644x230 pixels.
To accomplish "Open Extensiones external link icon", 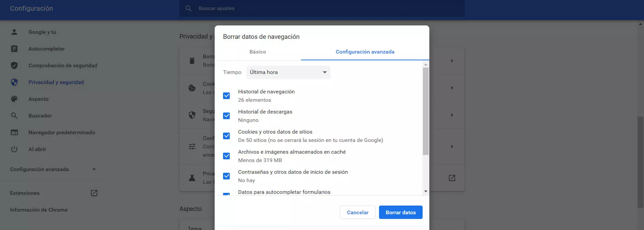I will pos(94,193).
